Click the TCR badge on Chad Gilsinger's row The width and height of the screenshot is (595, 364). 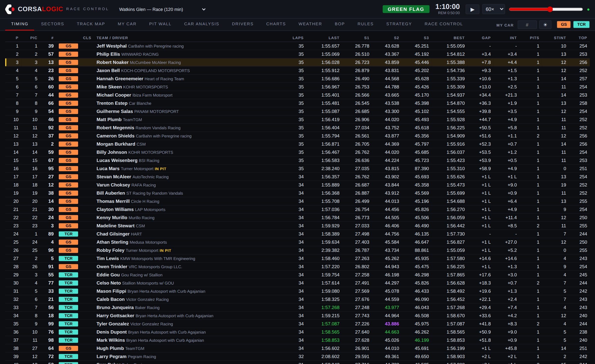click(68, 234)
